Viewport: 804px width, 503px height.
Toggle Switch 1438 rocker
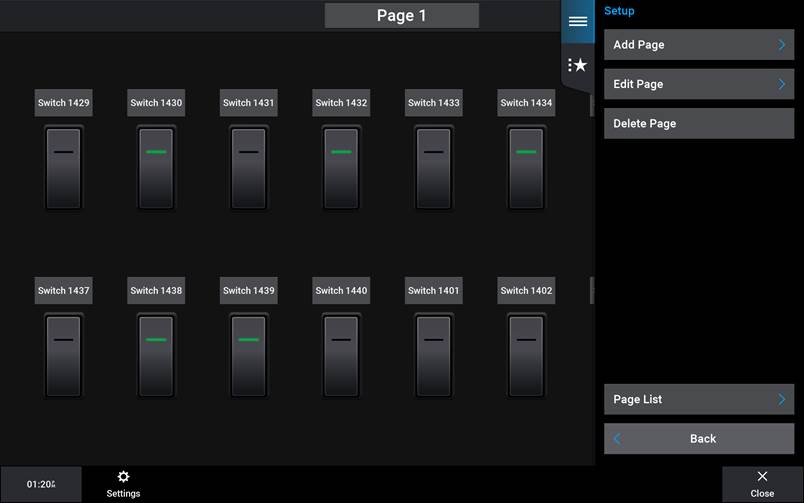tap(156, 356)
